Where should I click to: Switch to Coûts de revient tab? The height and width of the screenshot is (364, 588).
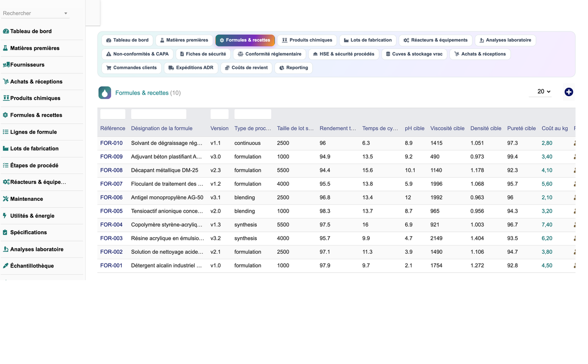pos(246,68)
